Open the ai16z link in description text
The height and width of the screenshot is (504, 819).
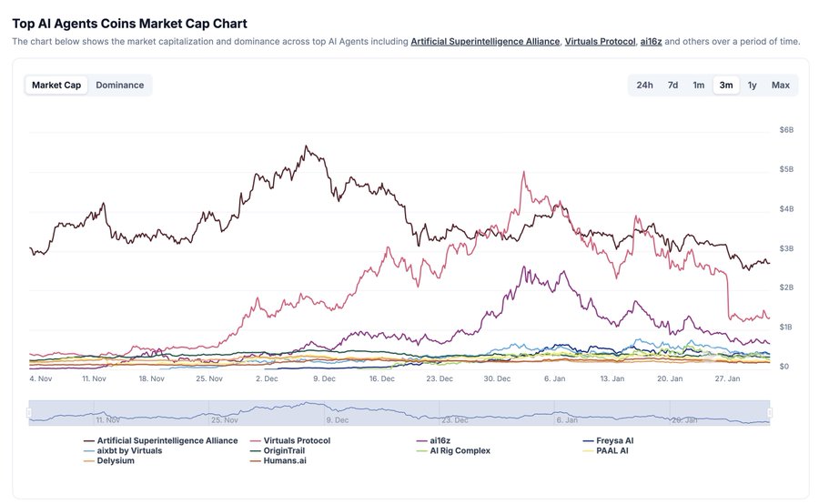click(x=652, y=42)
